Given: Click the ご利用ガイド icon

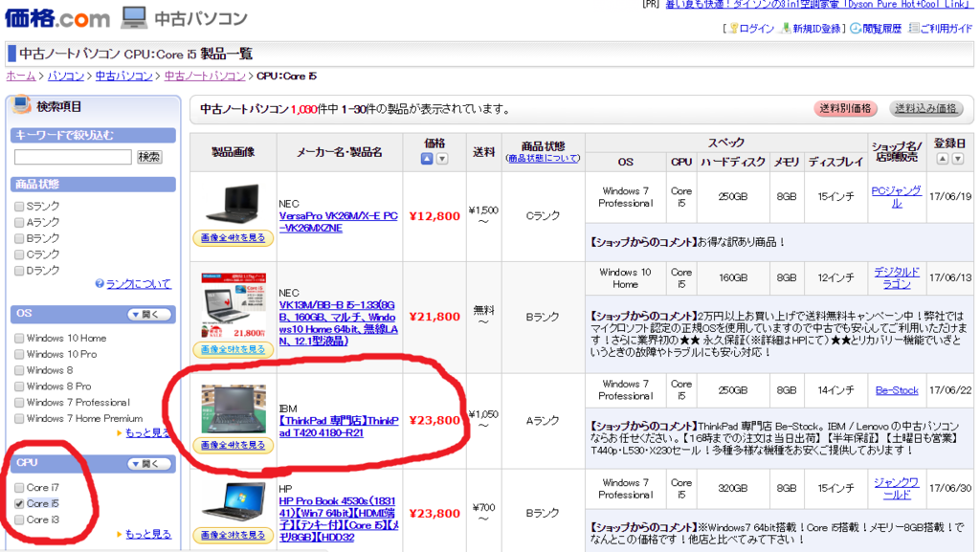Looking at the screenshot, I should tap(913, 29).
